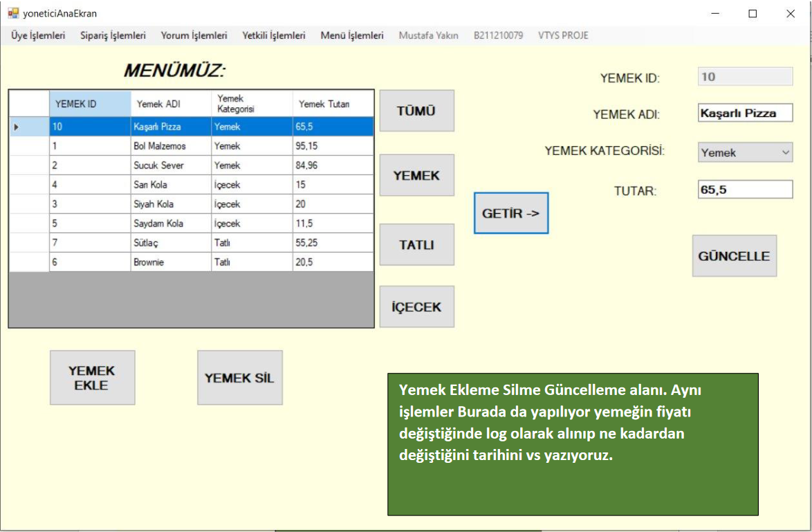The width and height of the screenshot is (812, 532).
Task: Click the YEMEK EKLE button
Action: 92,378
